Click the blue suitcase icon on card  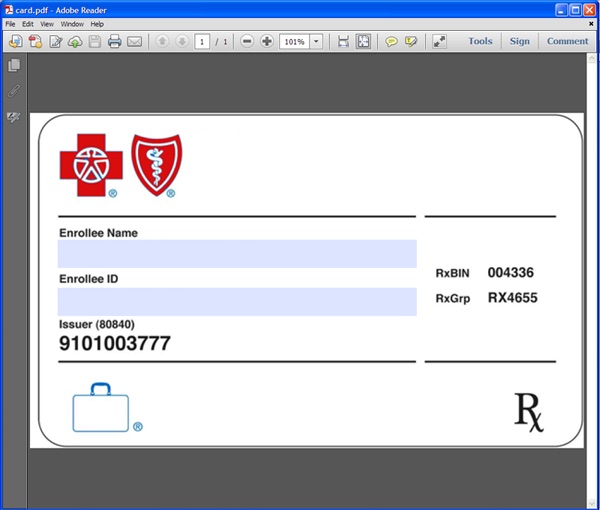101,407
